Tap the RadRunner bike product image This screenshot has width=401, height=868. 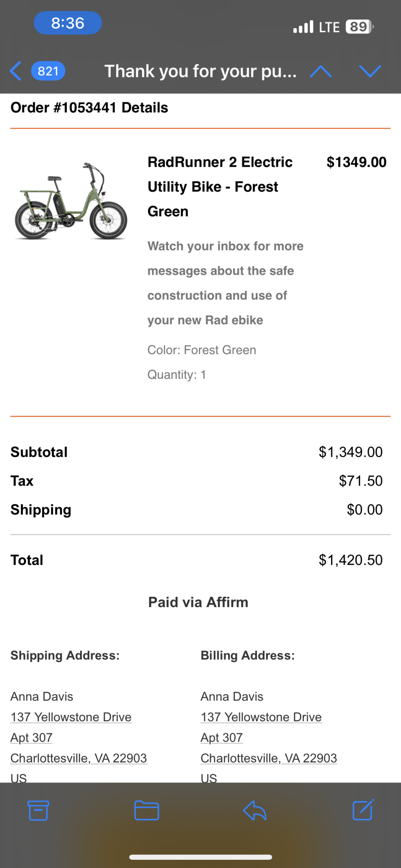click(71, 201)
